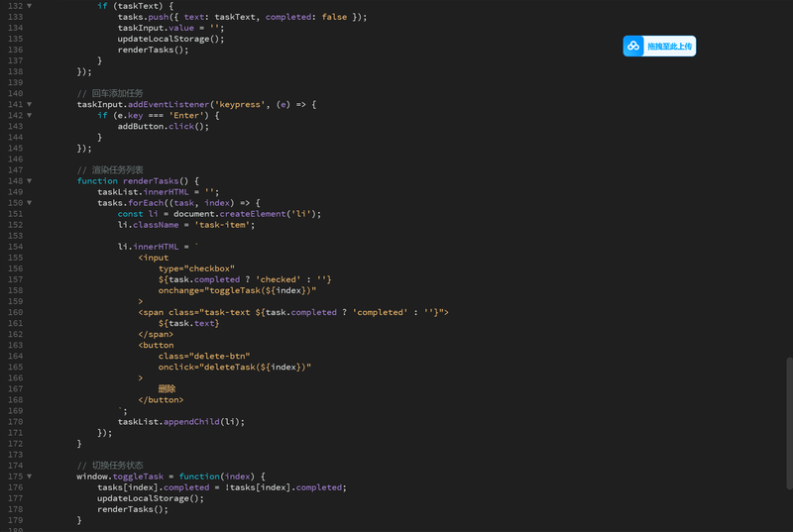Click line number 167 in the gutter
793x532 pixels.
[15, 389]
